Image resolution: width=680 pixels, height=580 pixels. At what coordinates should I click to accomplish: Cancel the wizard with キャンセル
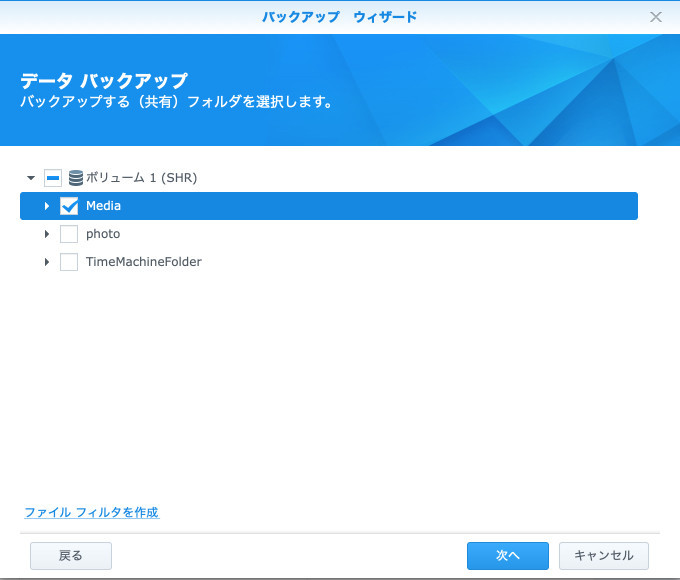coord(604,556)
